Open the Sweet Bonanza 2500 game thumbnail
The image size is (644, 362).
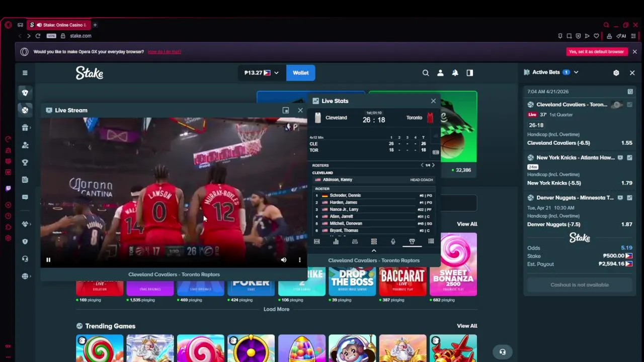point(453,264)
